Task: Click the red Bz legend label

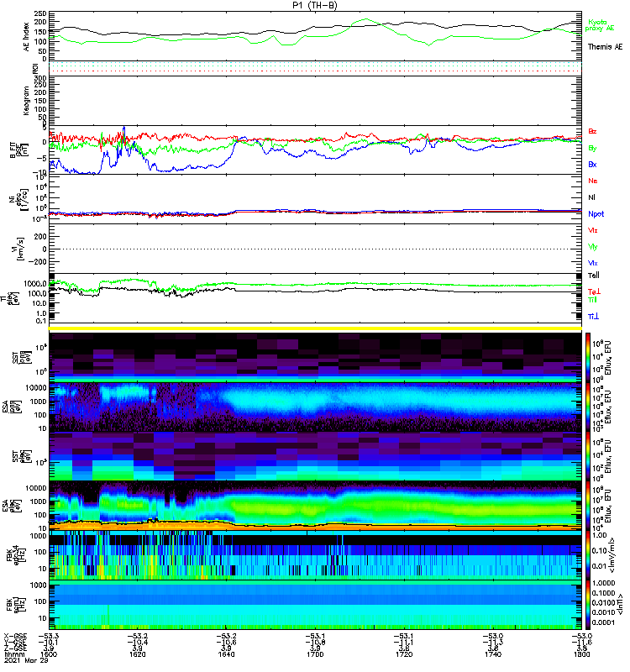Action: (592, 131)
